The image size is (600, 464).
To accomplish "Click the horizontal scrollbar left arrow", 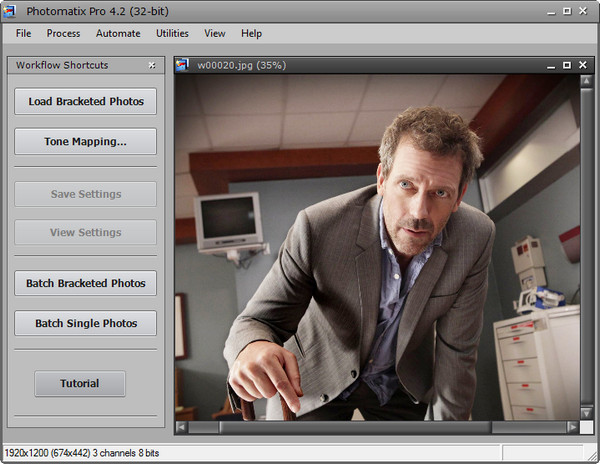I will coord(181,427).
